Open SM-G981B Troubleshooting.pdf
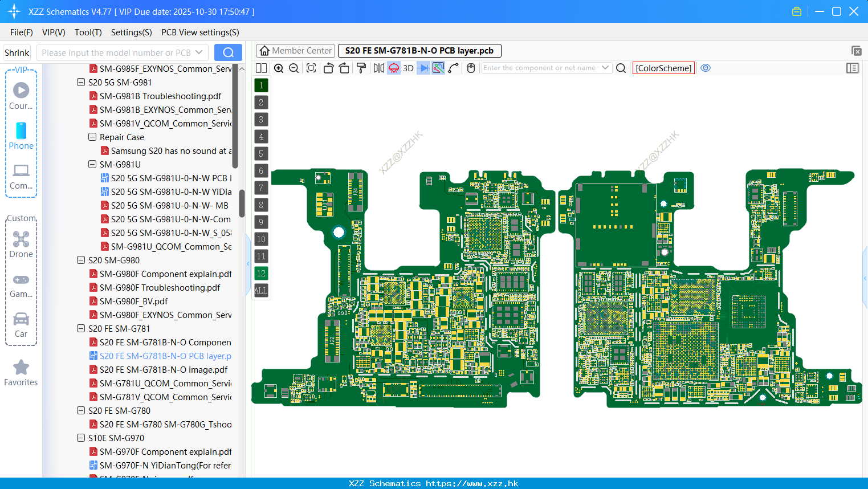 (160, 96)
